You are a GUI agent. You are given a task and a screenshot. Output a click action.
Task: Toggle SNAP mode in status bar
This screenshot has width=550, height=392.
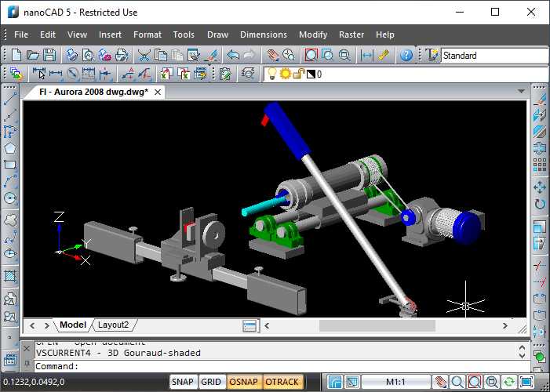coord(183,382)
